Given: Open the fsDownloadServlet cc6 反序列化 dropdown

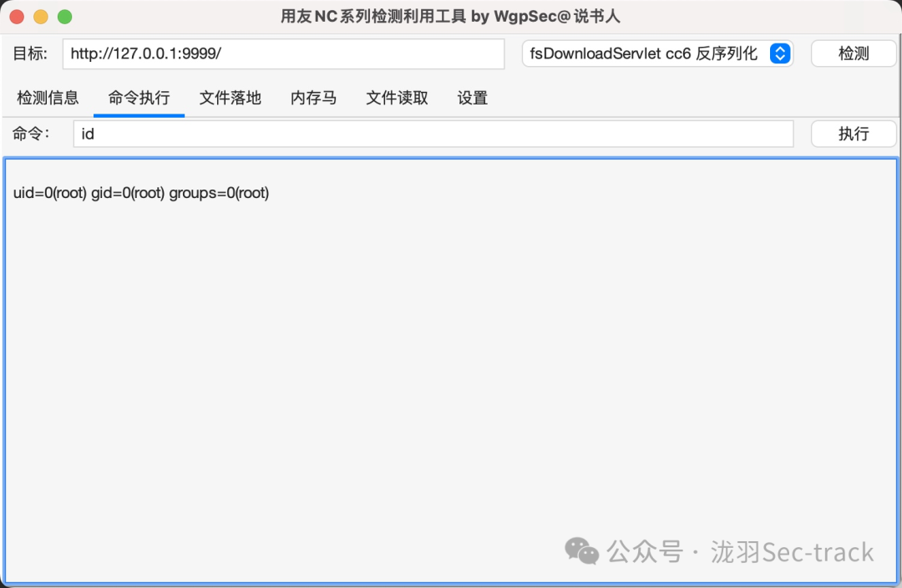Looking at the screenshot, I should click(657, 53).
